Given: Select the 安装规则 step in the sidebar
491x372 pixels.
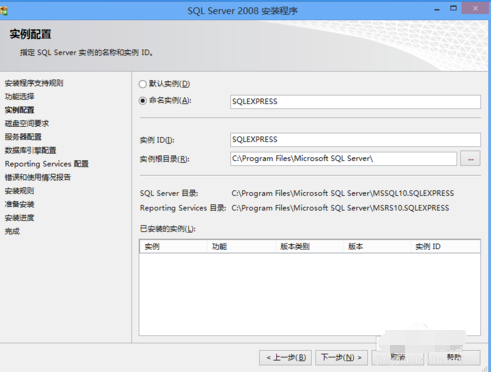Looking at the screenshot, I should click(x=19, y=191).
